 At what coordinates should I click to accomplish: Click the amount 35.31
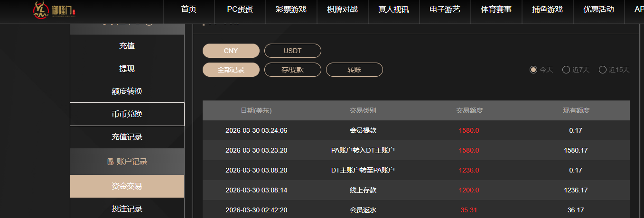point(469,210)
